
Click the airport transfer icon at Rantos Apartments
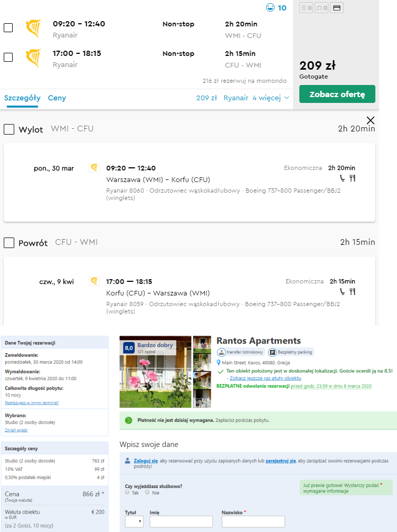click(x=221, y=352)
